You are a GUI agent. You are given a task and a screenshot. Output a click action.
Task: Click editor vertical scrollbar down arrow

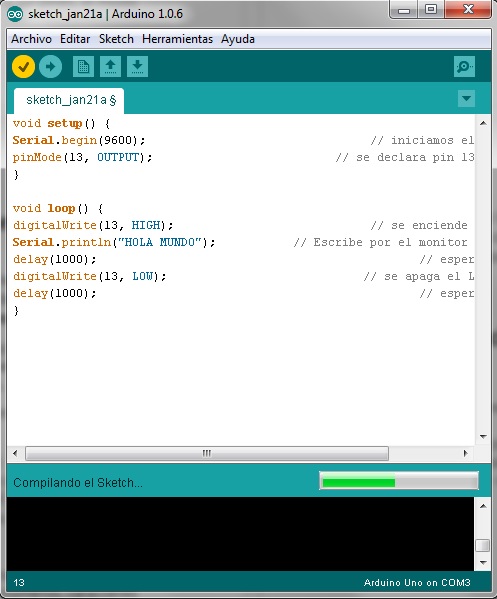coord(483,437)
